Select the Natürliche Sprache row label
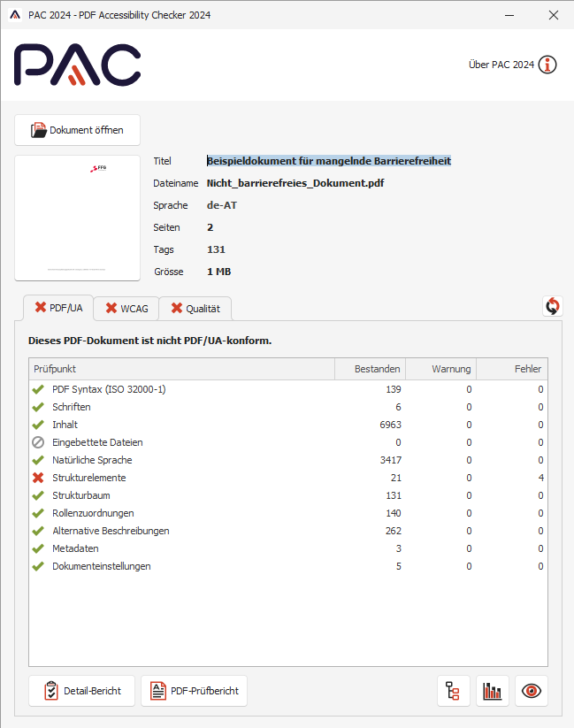The image size is (574, 728). [x=92, y=460]
